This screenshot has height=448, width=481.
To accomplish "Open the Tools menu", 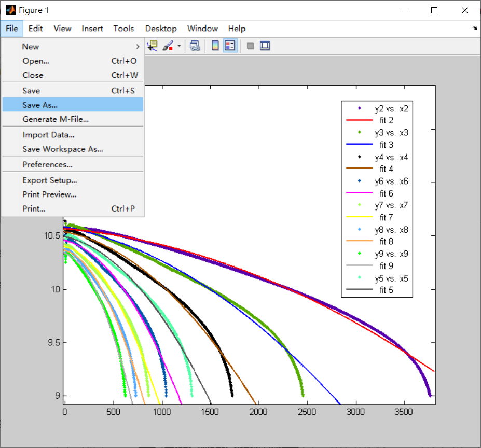I will (123, 29).
